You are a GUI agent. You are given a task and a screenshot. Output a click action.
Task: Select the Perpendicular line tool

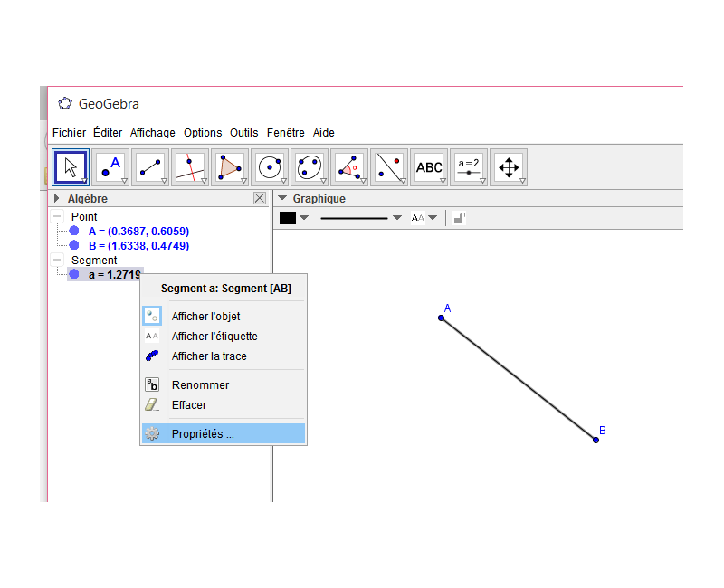point(190,167)
